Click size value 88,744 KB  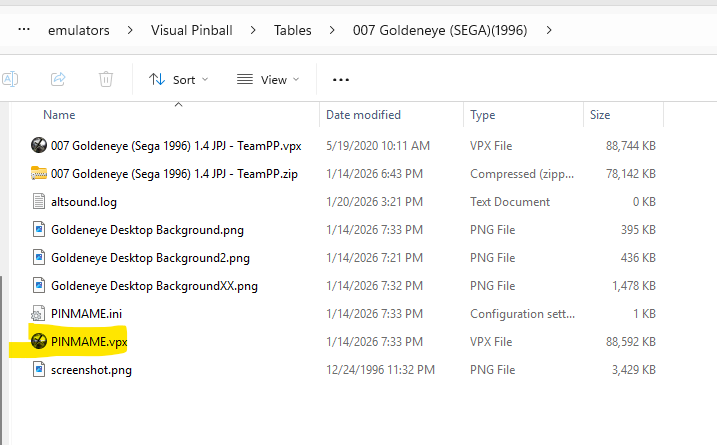click(x=631, y=146)
